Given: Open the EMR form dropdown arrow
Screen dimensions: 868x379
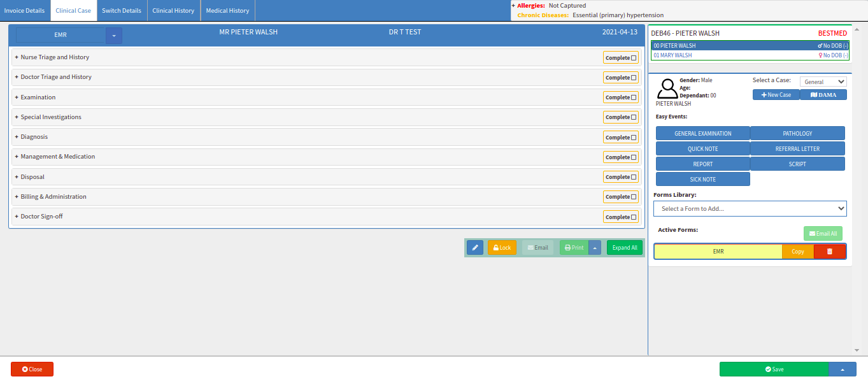Looking at the screenshot, I should tap(114, 36).
